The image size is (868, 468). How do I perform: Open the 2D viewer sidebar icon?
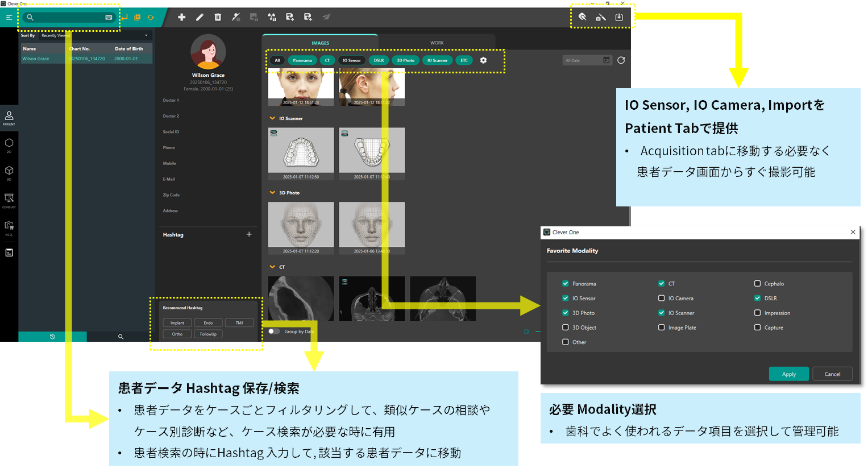[9, 145]
